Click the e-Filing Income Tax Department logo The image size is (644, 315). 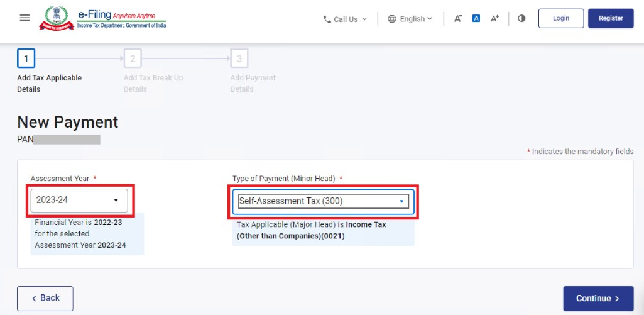[x=106, y=19]
